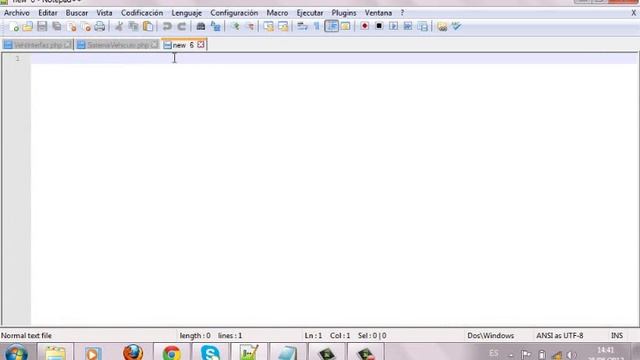
Task: Open the Ejecutar menu
Action: pyautogui.click(x=310, y=13)
